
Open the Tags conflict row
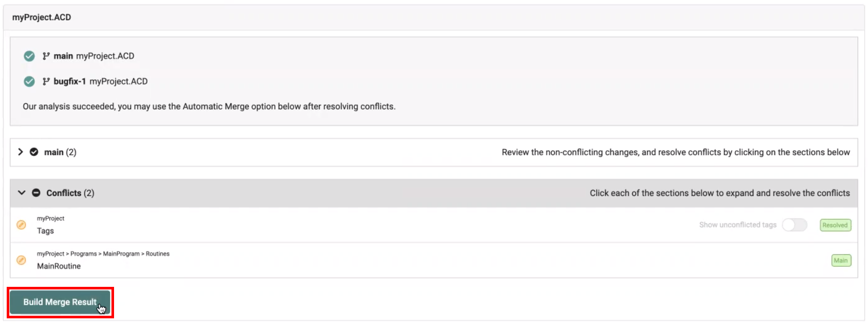[x=45, y=231]
